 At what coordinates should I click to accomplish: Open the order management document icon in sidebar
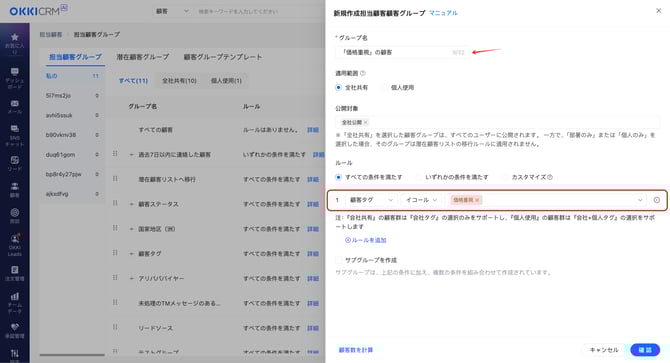click(15, 269)
